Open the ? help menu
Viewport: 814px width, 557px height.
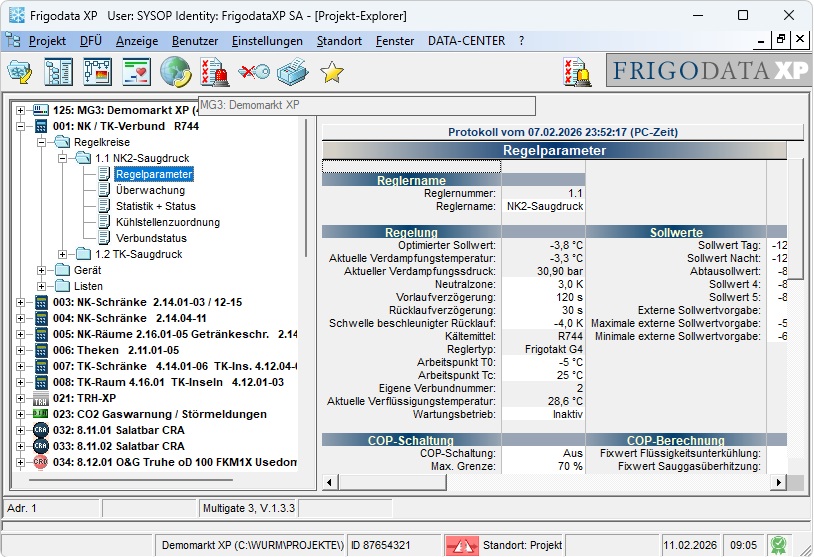point(521,41)
